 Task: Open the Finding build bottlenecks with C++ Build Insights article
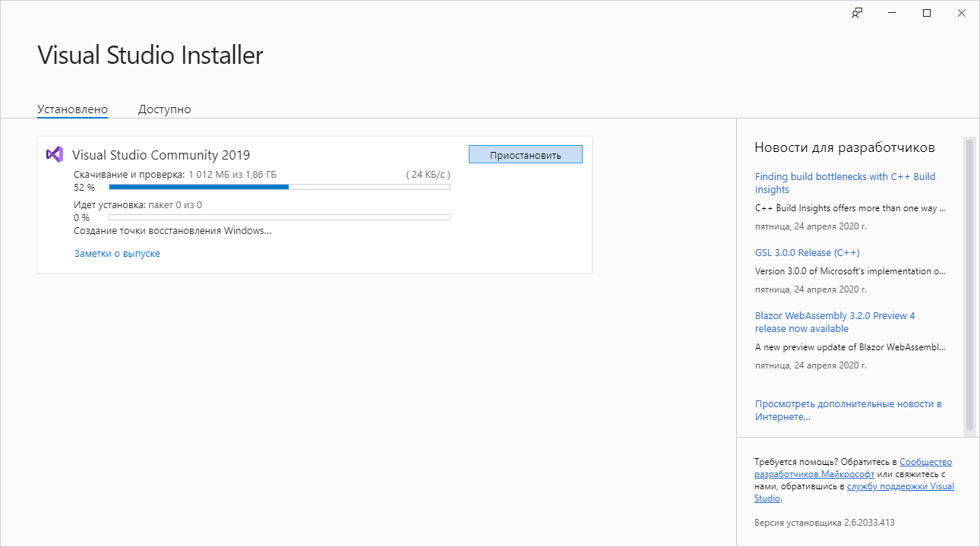coord(846,183)
